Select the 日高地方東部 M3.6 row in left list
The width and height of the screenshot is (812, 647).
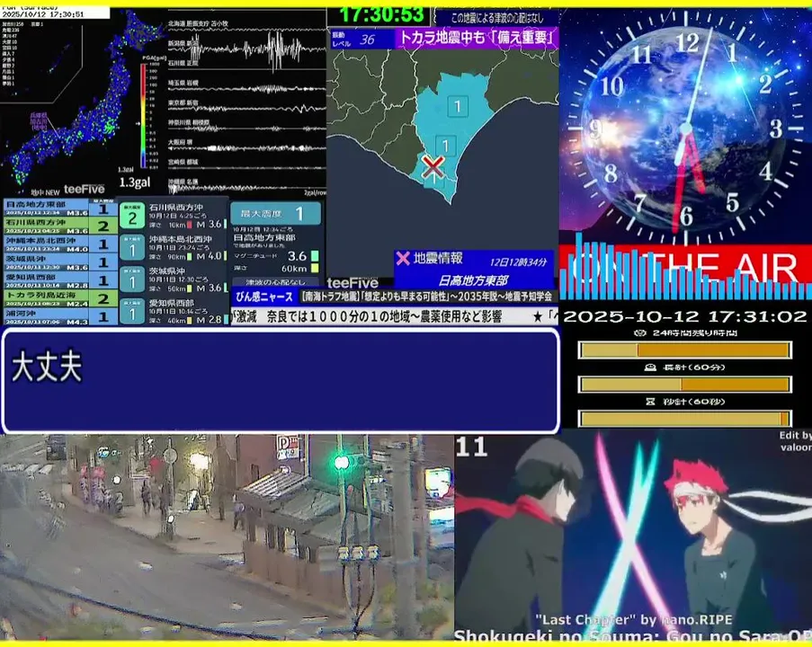[x=60, y=208]
